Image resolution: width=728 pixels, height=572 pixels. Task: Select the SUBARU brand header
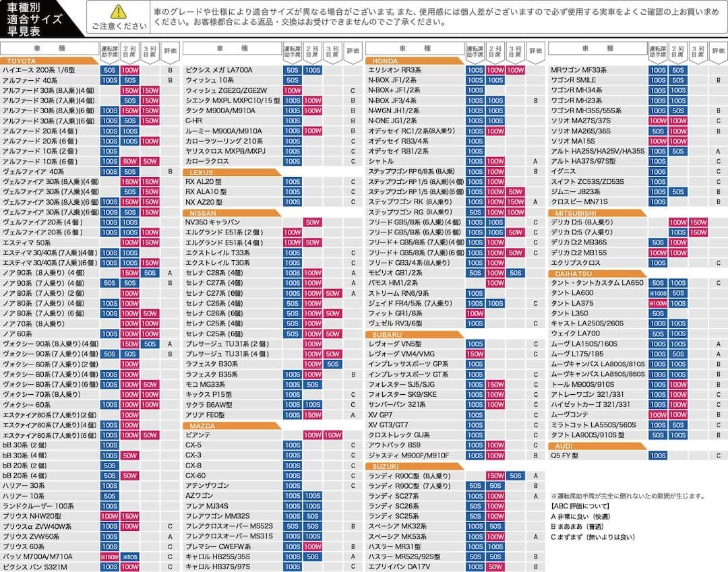387,334
